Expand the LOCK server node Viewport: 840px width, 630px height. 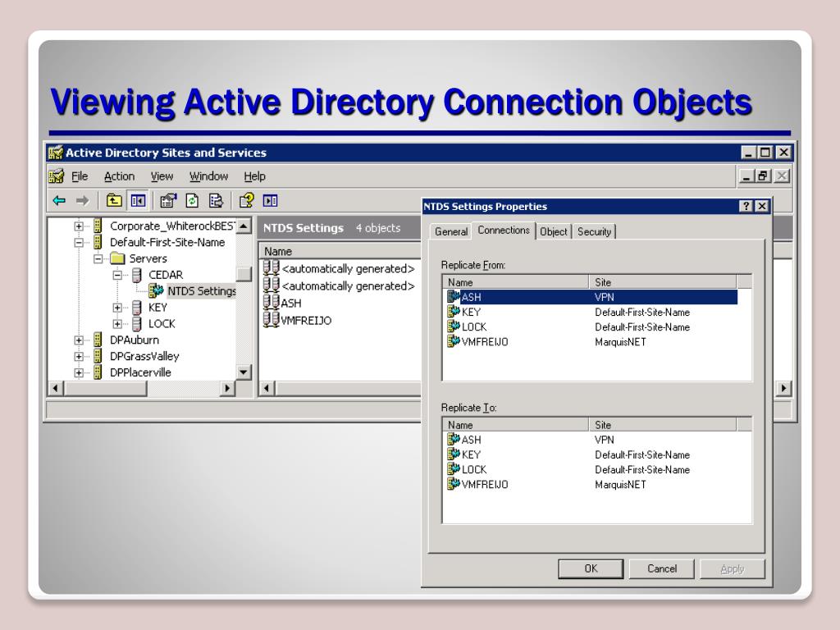click(117, 323)
